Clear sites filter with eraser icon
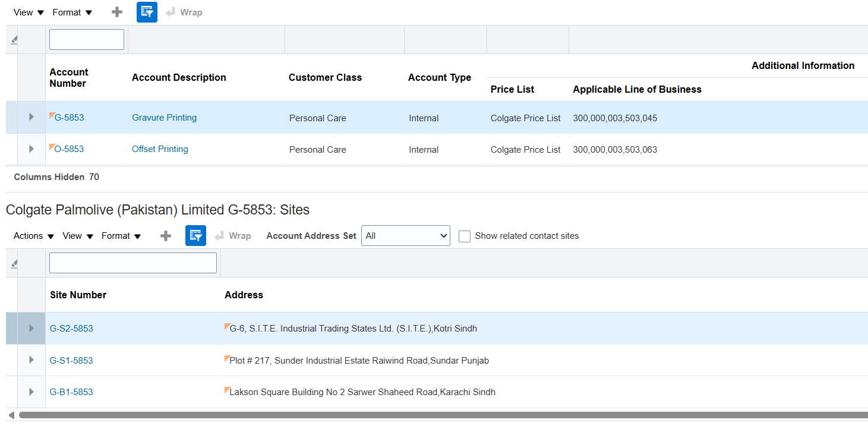868x426 pixels. pyautogui.click(x=14, y=263)
